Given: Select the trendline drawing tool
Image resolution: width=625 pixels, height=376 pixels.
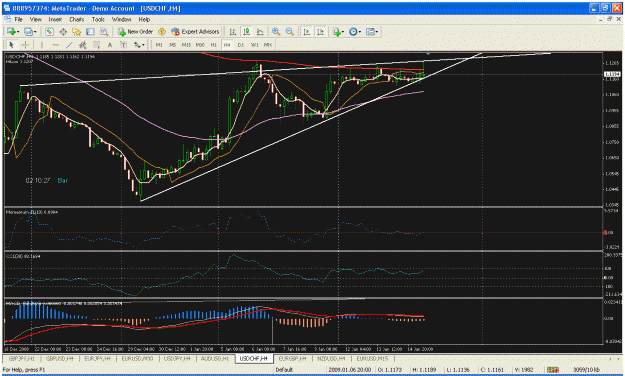Looking at the screenshot, I should [x=69, y=45].
